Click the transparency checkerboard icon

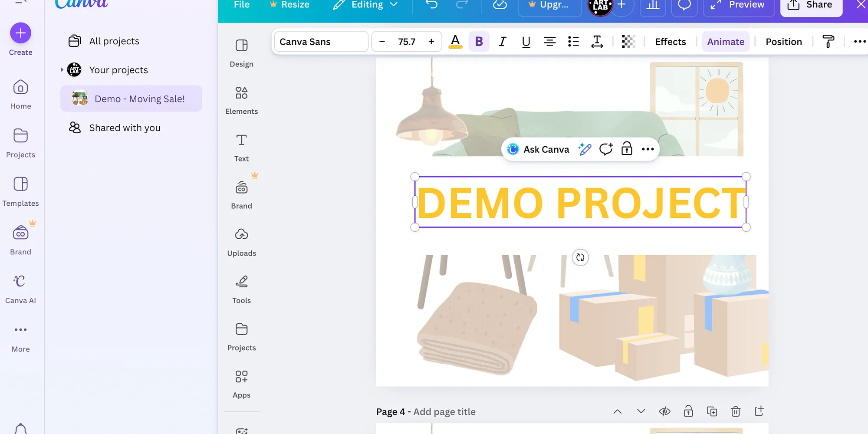pyautogui.click(x=628, y=42)
